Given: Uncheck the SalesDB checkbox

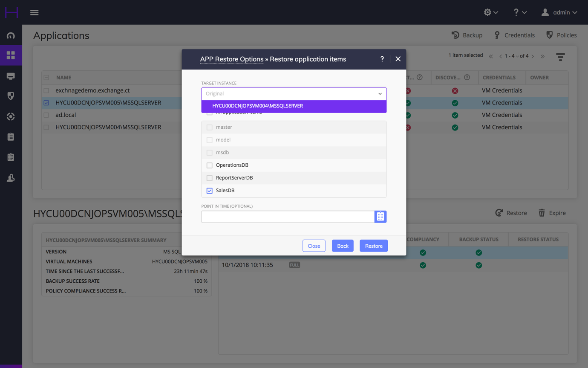Looking at the screenshot, I should (x=210, y=191).
